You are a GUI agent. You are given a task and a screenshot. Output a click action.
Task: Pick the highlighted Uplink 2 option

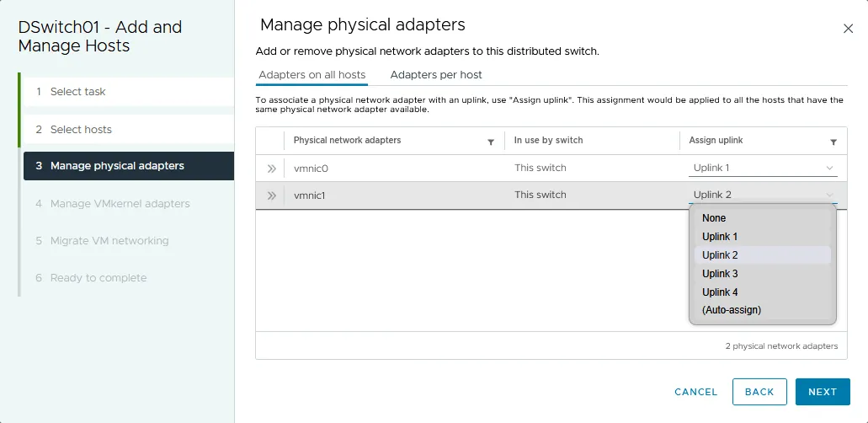762,255
